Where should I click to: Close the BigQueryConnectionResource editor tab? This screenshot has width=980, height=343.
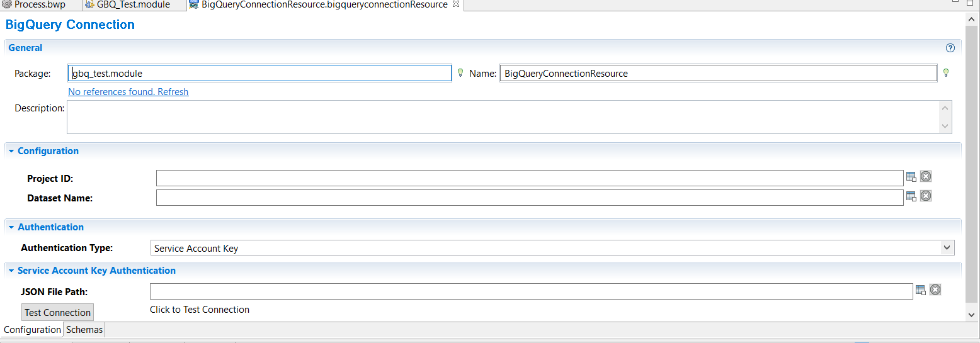click(456, 4)
